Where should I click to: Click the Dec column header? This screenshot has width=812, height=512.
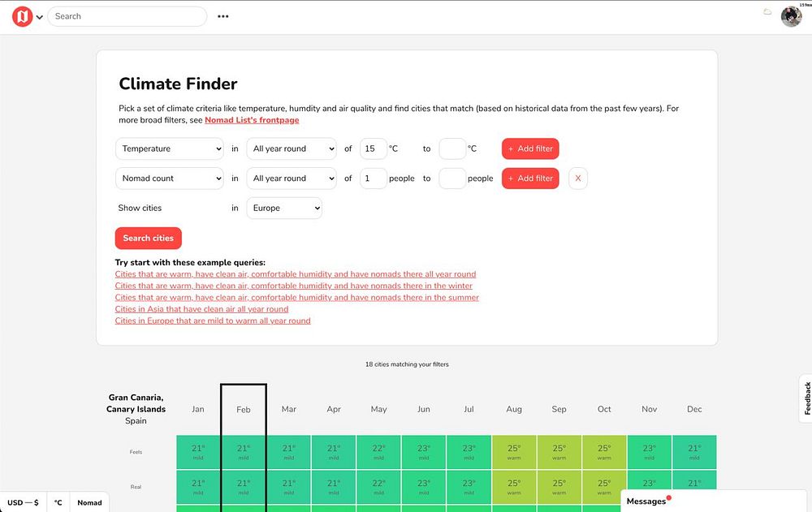(x=694, y=409)
